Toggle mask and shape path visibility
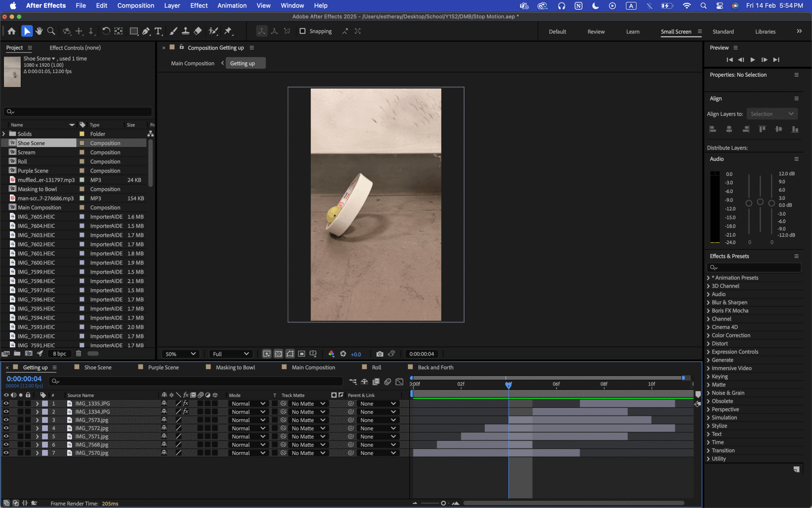Screen dimensions: 812x508 (290, 354)
